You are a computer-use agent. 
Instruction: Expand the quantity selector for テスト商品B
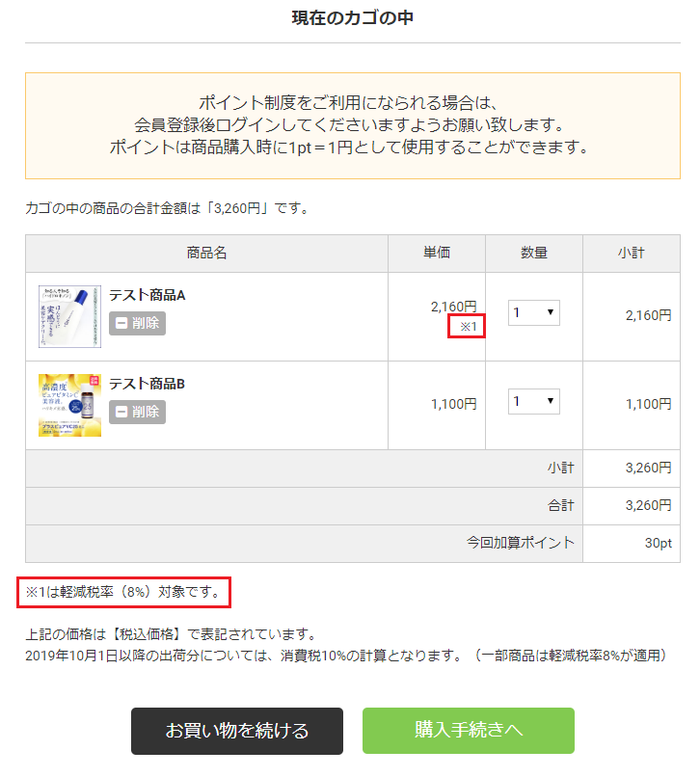pos(533,401)
